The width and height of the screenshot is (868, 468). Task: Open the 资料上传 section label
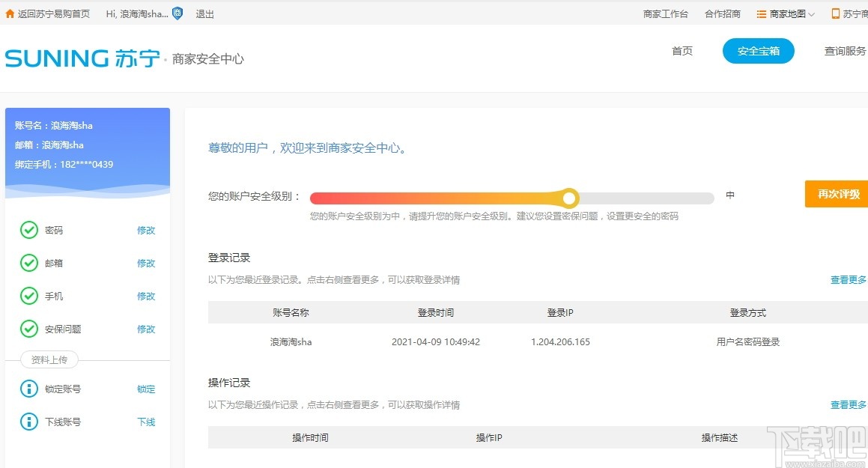point(48,359)
